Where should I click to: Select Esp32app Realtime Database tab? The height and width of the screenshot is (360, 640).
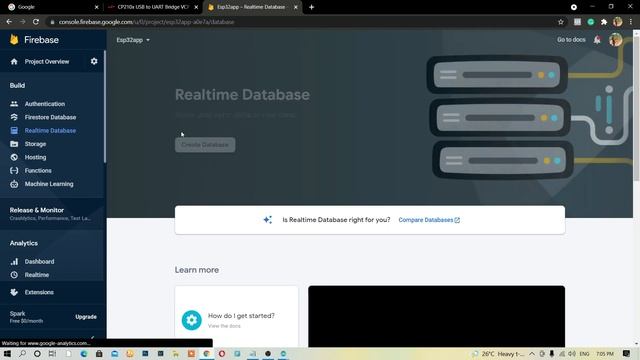click(252, 7)
